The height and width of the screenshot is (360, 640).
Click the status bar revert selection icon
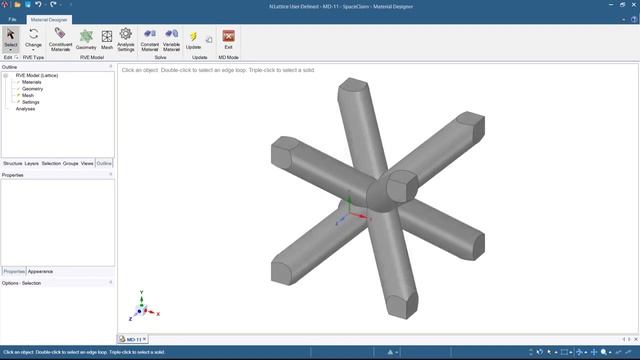coord(540,352)
